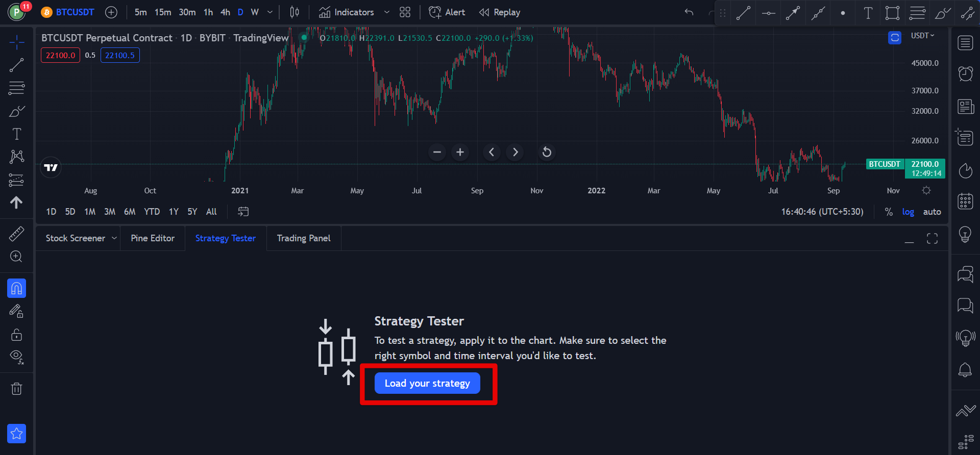Viewport: 980px width, 455px height.
Task: Open the patterns tool in left sidebar
Action: coord(16,157)
